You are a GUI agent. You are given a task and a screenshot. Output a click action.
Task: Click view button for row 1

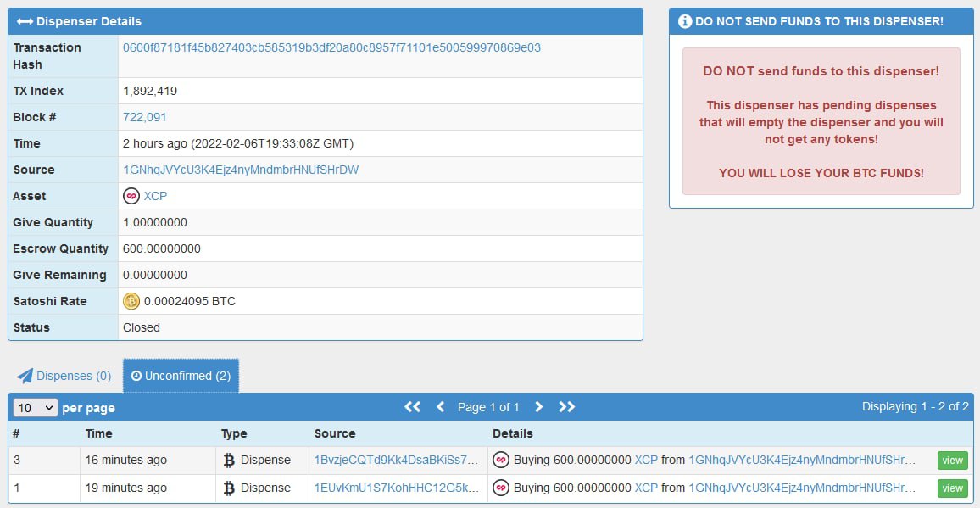[953, 488]
